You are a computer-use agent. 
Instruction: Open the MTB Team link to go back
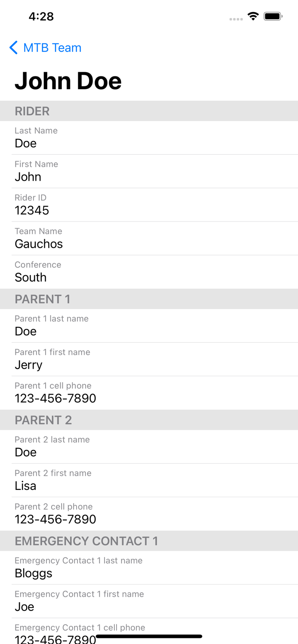pos(52,48)
